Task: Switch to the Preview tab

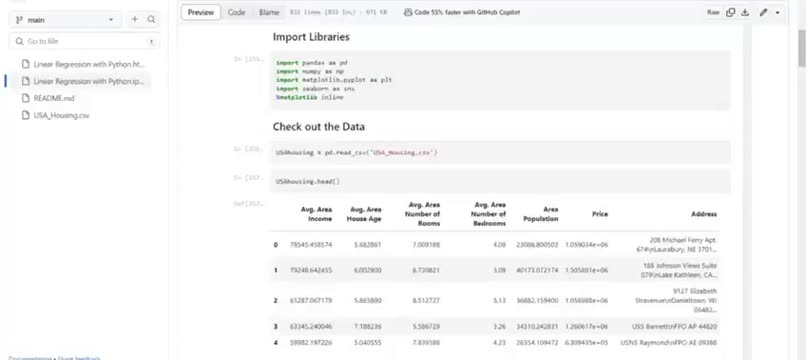Action: tap(200, 12)
